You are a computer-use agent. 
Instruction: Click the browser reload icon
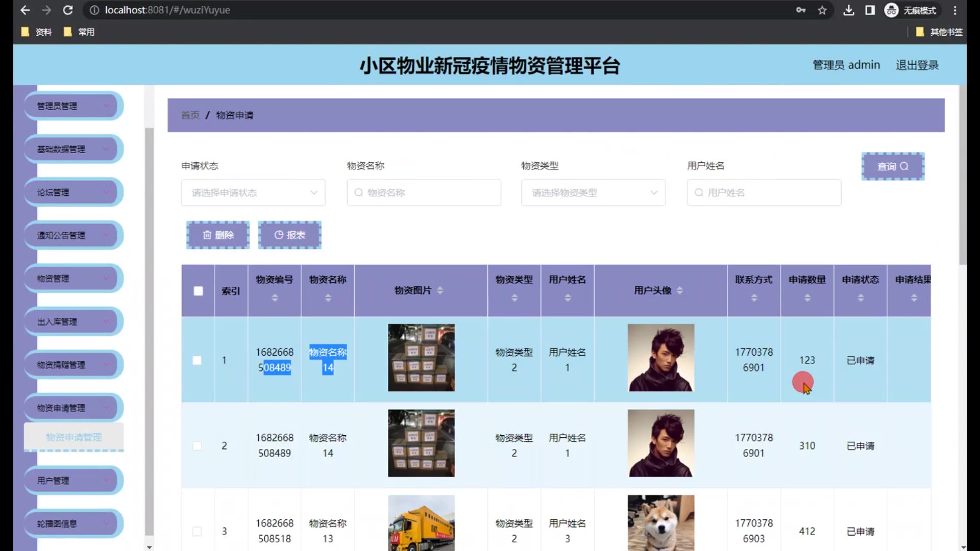(67, 10)
